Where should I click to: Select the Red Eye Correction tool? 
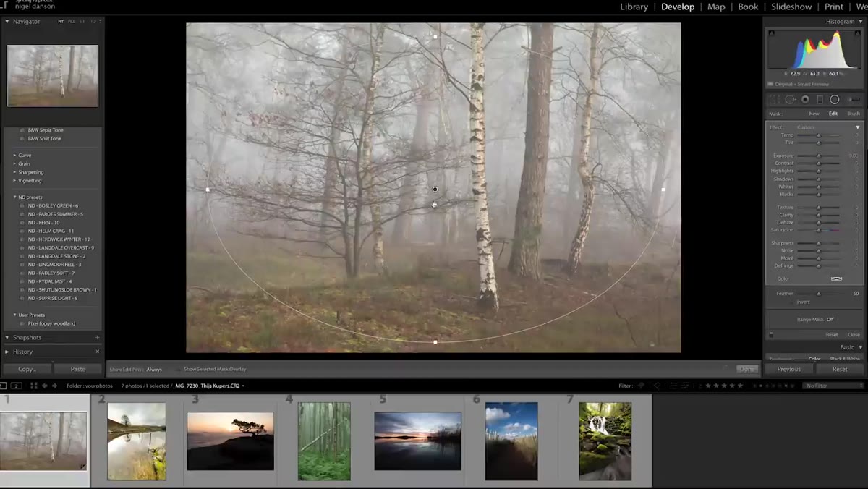tap(805, 100)
